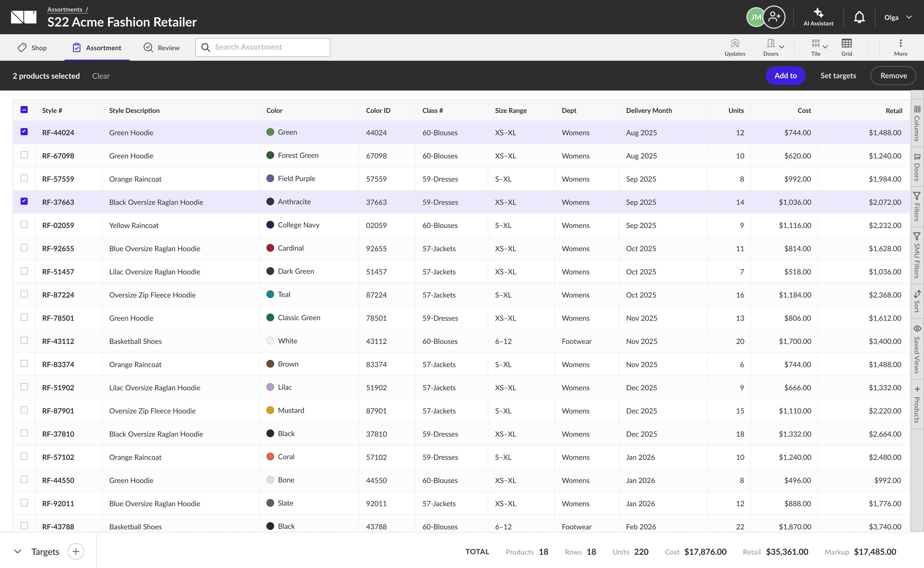Open Columns side panel
This screenshot has width=924, height=568.
(917, 123)
